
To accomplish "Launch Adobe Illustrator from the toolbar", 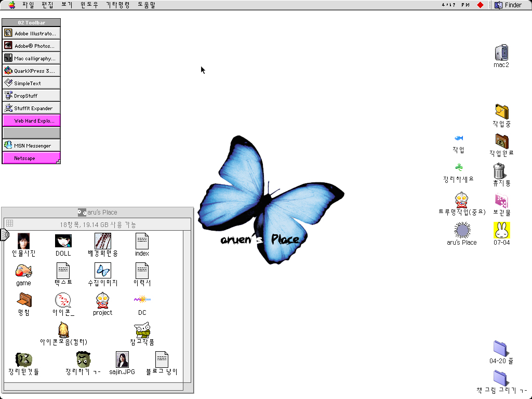I will click(x=31, y=33).
